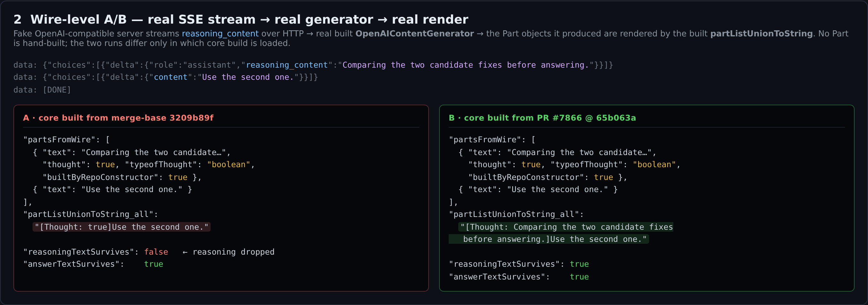Click panel B's answerTextSurvives 'true' value
This screenshot has width=868, height=305.
pyautogui.click(x=579, y=277)
